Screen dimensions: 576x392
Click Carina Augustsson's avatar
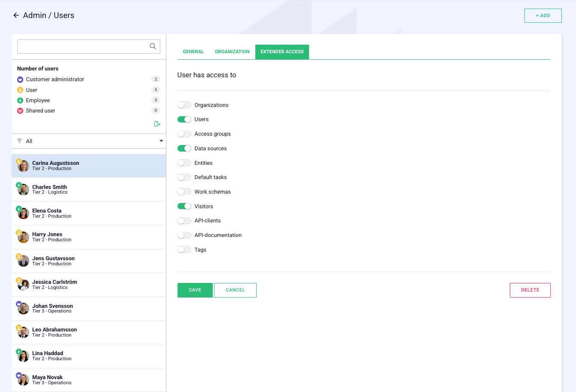pyautogui.click(x=24, y=166)
